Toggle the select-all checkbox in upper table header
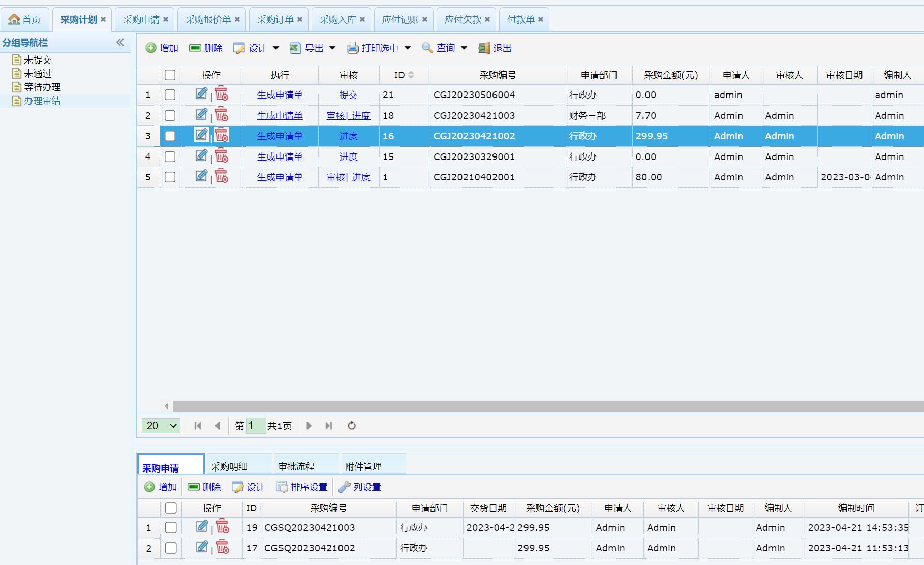The image size is (924, 565). point(170,75)
